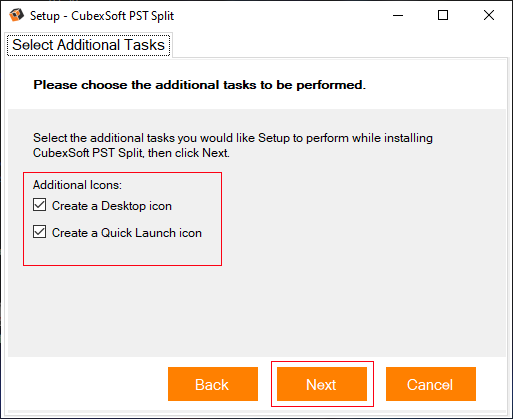Select the 'Select Additional Tasks' tab
Image resolution: width=513 pixels, height=419 pixels.
click(x=88, y=45)
